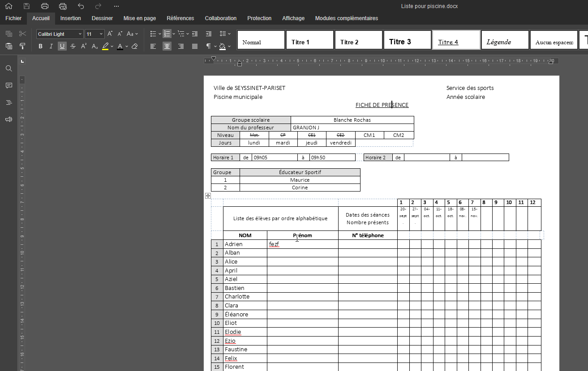Click the copy icon
The image size is (588, 371).
point(9,34)
